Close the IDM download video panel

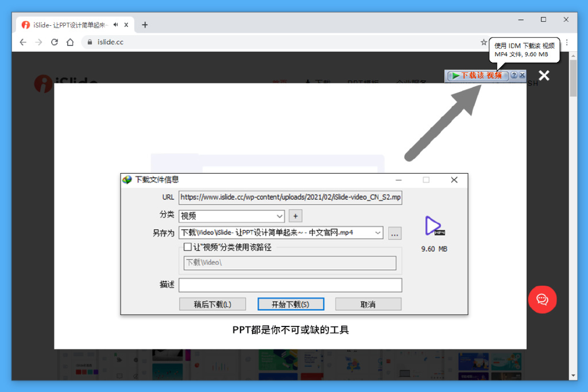[521, 75]
